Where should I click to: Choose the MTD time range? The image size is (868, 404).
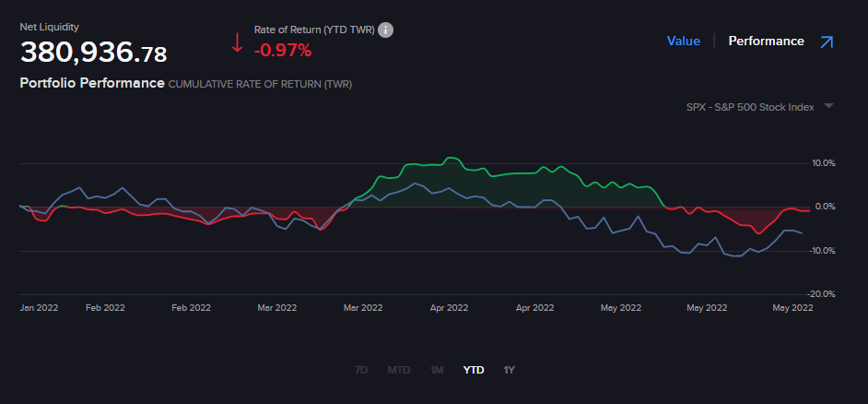tap(399, 370)
